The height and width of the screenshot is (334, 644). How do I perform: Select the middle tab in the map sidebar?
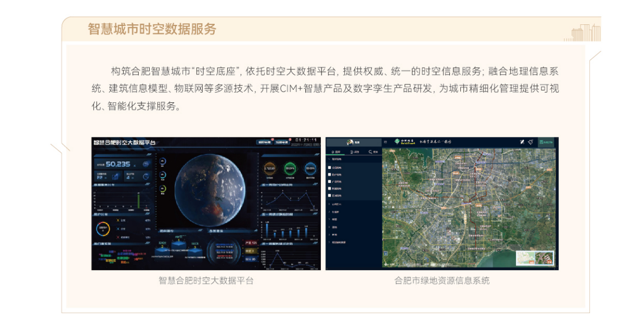tap(353, 153)
